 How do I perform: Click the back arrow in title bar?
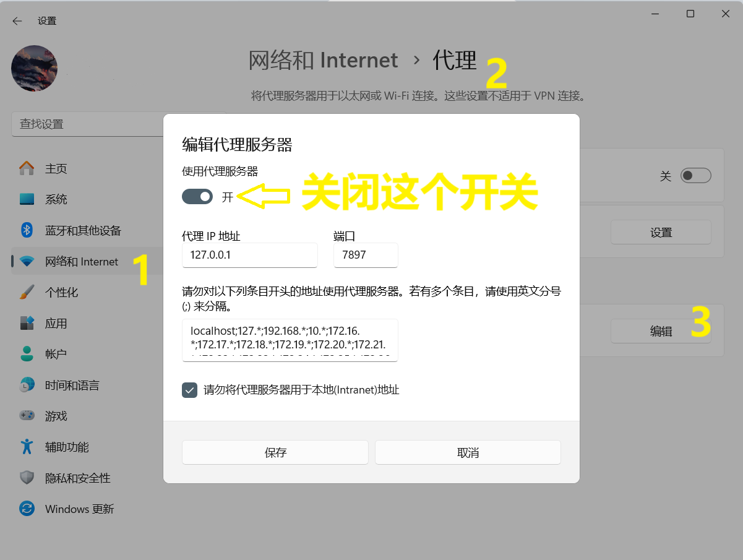[x=17, y=21]
